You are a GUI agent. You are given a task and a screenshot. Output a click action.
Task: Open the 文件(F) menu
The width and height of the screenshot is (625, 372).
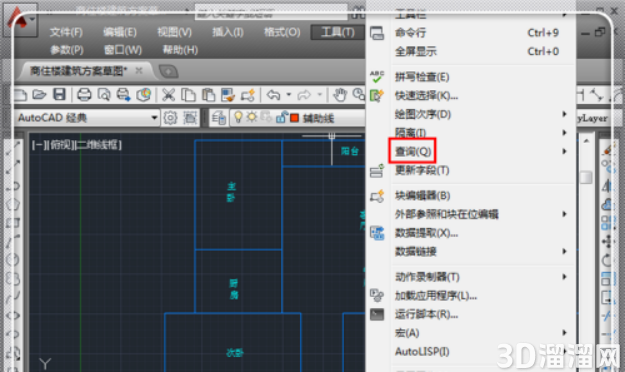[x=66, y=32]
